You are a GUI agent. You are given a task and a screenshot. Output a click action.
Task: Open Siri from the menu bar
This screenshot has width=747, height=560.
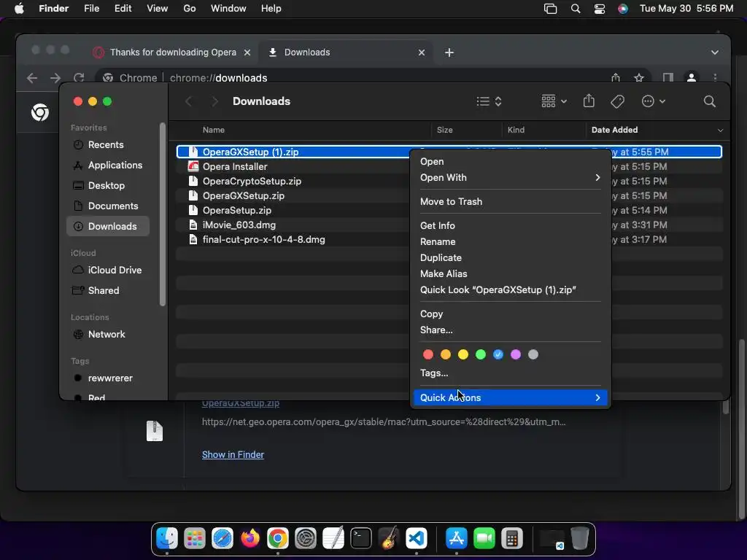623,9
